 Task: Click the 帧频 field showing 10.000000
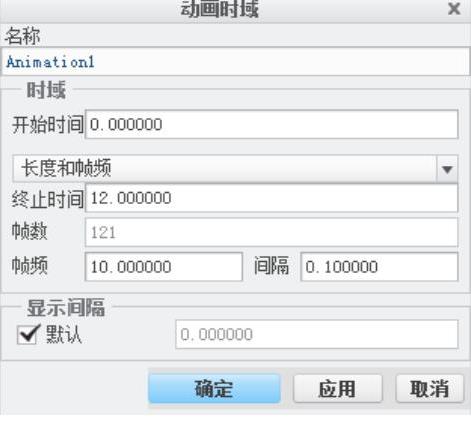coord(164,267)
